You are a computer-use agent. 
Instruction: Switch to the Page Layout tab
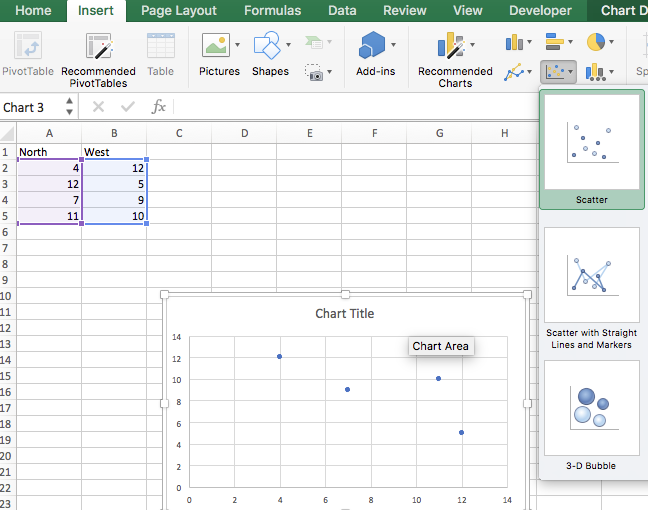click(179, 10)
